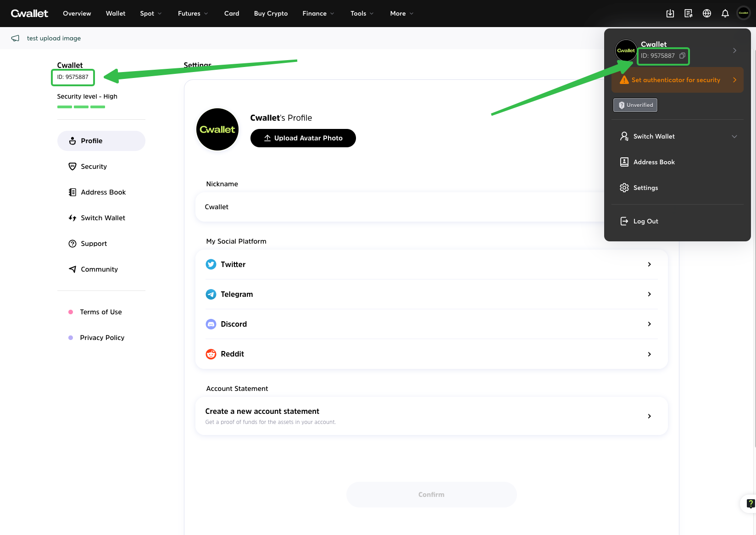The height and width of the screenshot is (535, 756).
Task: Open the Tools dropdown in navbar
Action: point(361,13)
